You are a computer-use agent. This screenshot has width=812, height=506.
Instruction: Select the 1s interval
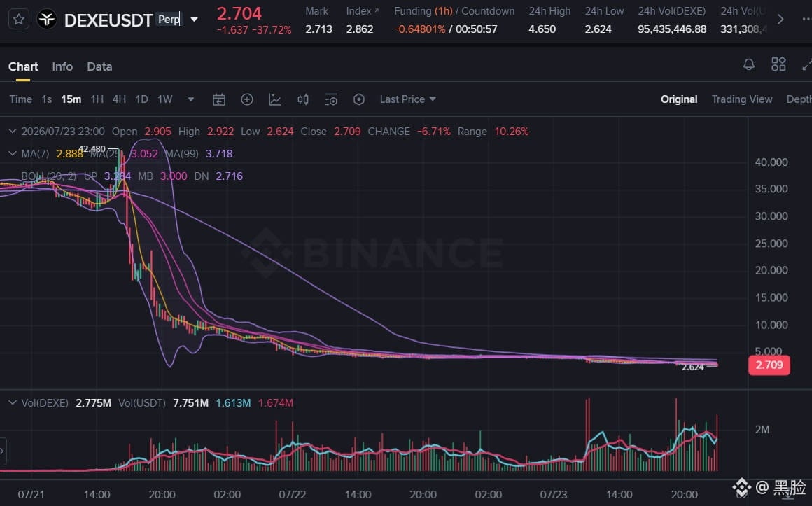pyautogui.click(x=47, y=99)
